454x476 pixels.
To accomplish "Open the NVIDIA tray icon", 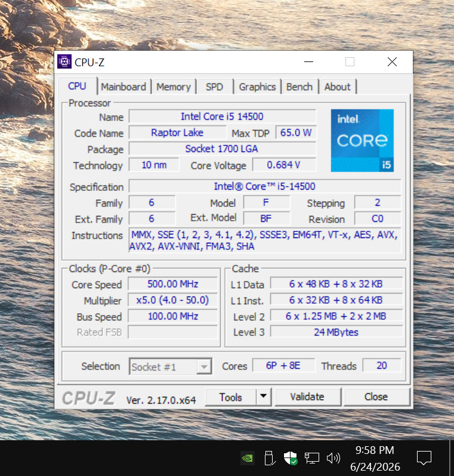I will tap(248, 458).
